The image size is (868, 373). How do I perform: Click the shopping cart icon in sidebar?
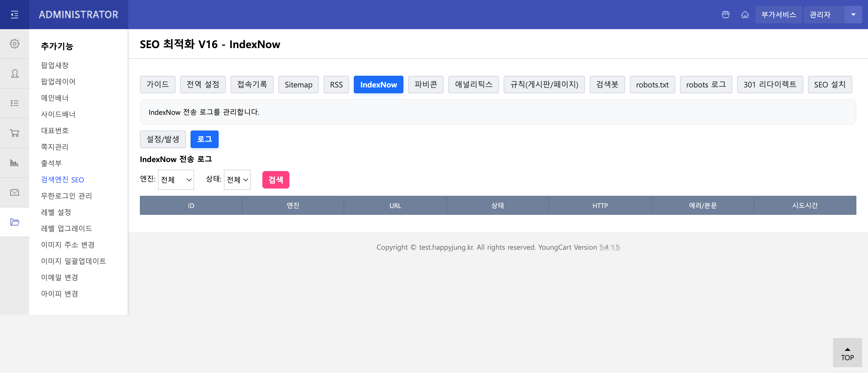[x=15, y=133]
